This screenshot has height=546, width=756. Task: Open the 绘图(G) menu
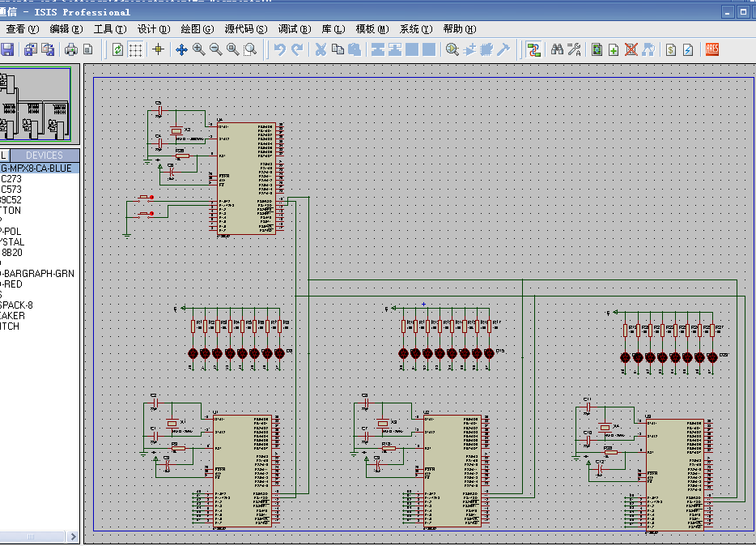(197, 29)
